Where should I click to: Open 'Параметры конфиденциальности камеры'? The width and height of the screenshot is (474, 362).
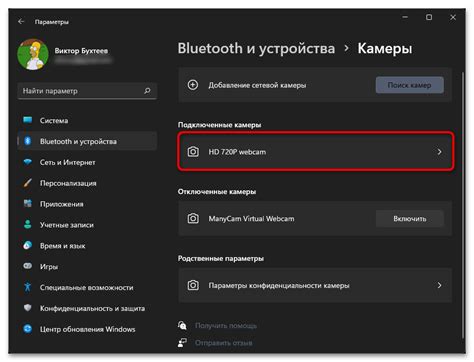315,285
